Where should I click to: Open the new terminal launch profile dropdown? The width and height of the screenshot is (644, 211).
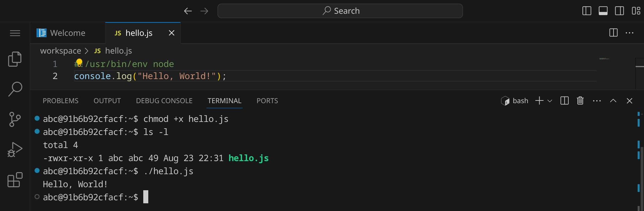click(550, 101)
